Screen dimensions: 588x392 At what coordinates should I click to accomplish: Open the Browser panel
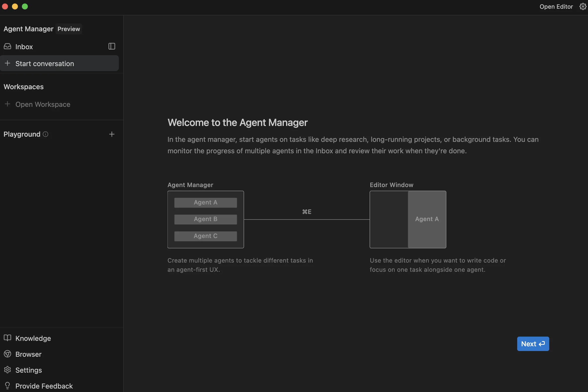click(x=28, y=354)
